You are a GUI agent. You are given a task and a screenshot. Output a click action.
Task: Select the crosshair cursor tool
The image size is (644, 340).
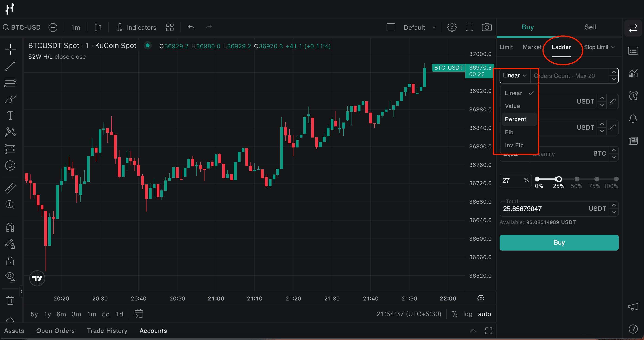click(10, 49)
